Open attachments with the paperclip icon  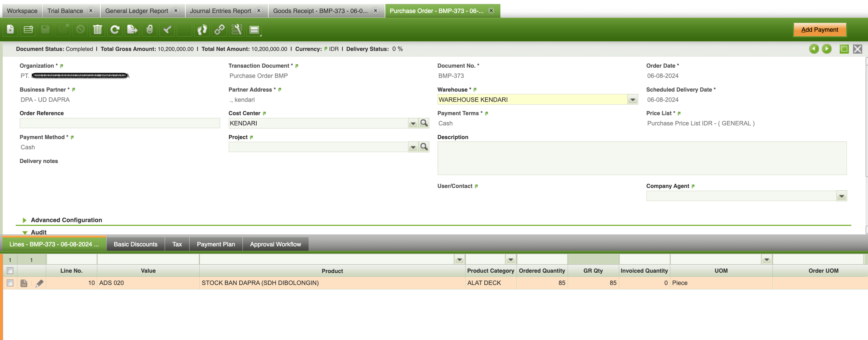(x=150, y=30)
